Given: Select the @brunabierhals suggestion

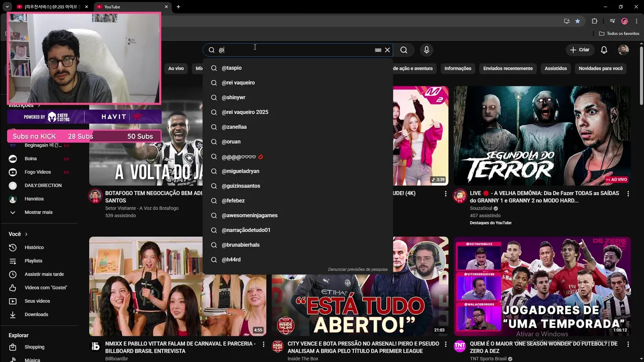Looking at the screenshot, I should coord(298,245).
